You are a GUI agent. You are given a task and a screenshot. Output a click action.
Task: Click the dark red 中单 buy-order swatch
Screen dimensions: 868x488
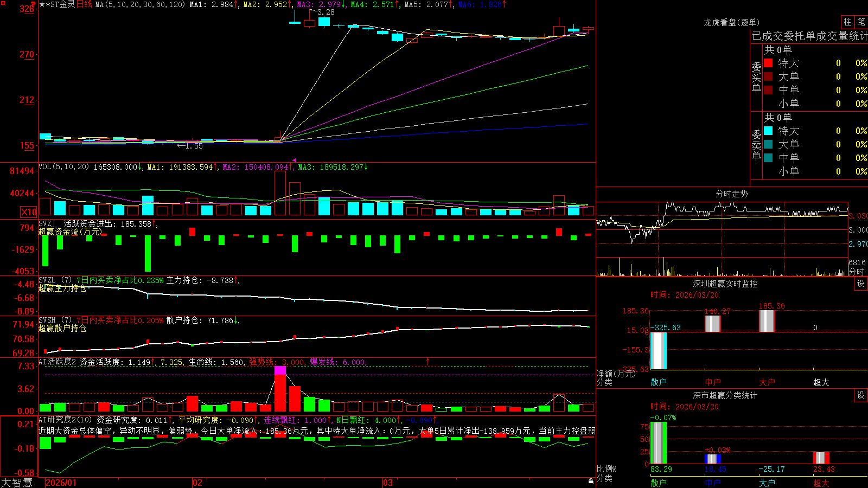tap(768, 89)
